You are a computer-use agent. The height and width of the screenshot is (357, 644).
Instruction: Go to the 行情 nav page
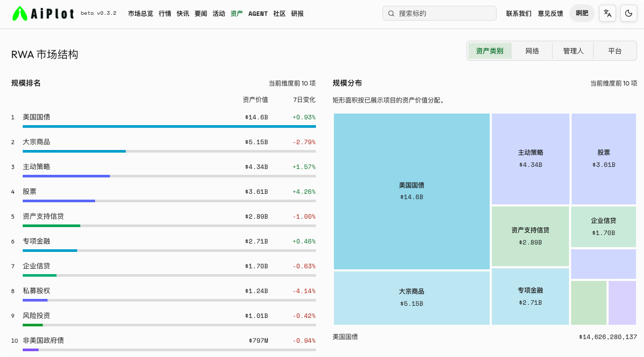click(165, 13)
